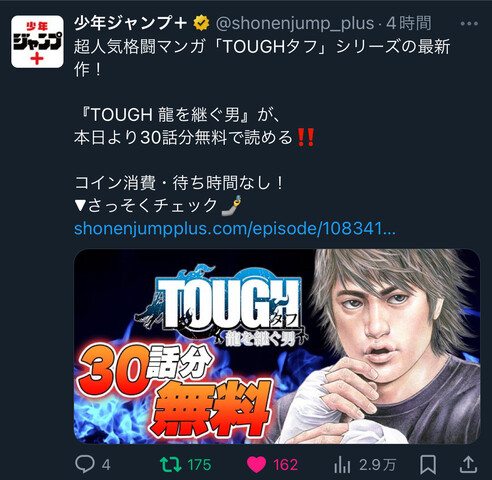The image size is (492, 480).
Task: Open the shonenjumpplus.com episode link
Action: coord(235,229)
